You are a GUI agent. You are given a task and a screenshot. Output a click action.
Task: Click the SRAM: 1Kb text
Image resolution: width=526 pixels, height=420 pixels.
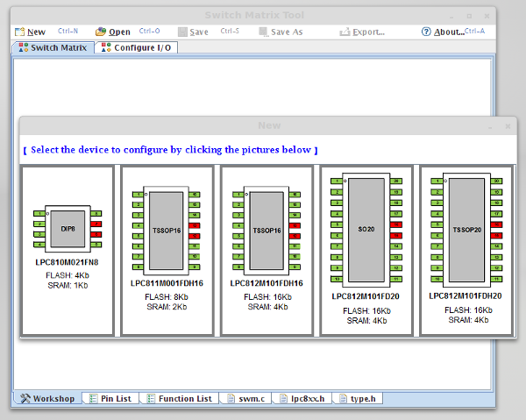(68, 286)
